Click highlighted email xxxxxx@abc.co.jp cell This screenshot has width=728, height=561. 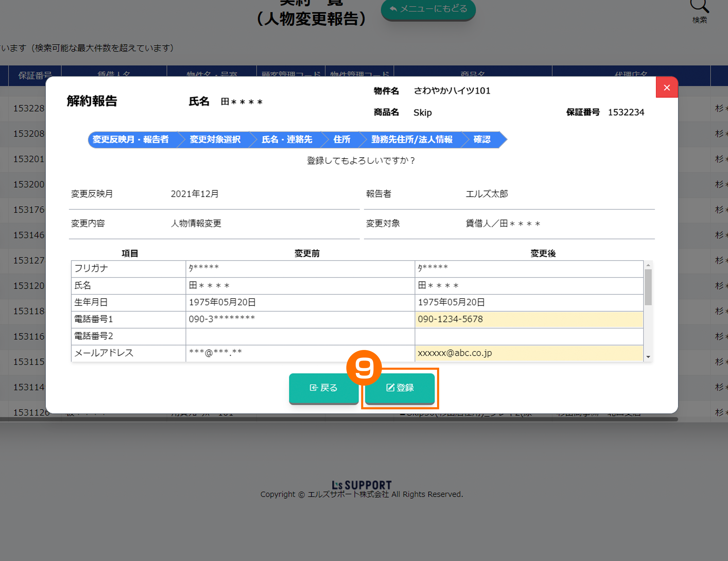529,353
